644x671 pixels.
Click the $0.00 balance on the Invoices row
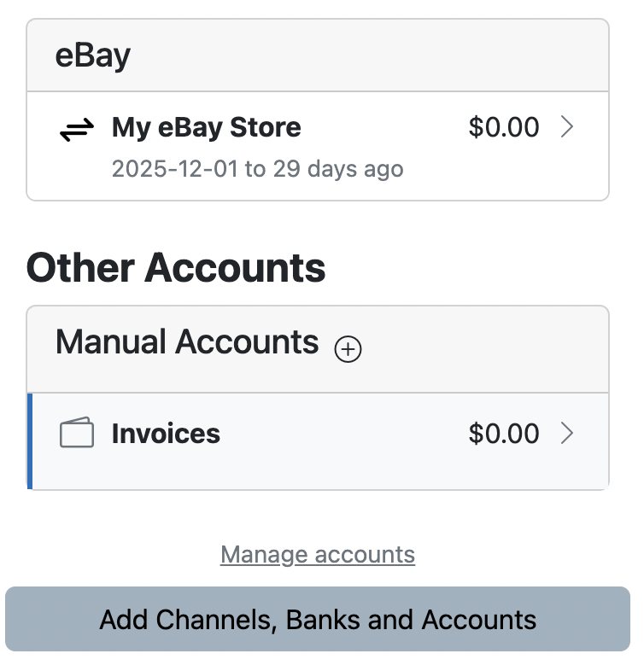[504, 433]
